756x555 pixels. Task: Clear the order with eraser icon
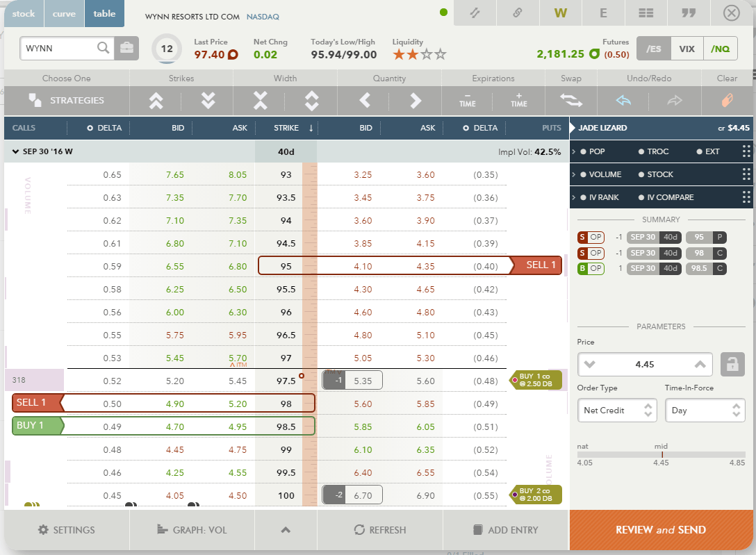(x=727, y=100)
